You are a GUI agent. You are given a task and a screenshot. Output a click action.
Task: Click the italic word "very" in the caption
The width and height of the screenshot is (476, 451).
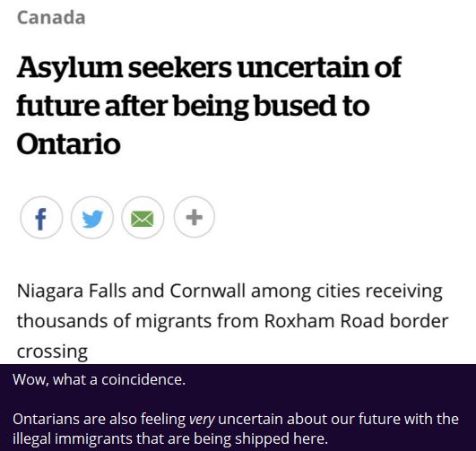tap(202, 420)
